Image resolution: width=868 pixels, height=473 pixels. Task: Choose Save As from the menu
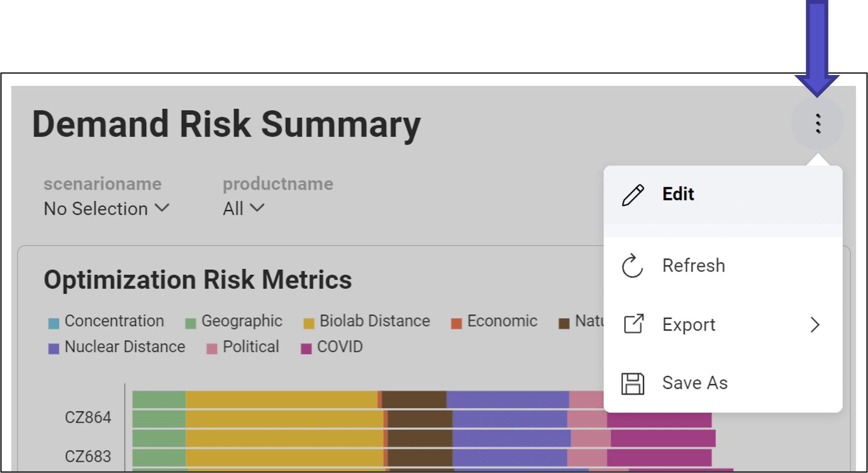[x=695, y=383]
